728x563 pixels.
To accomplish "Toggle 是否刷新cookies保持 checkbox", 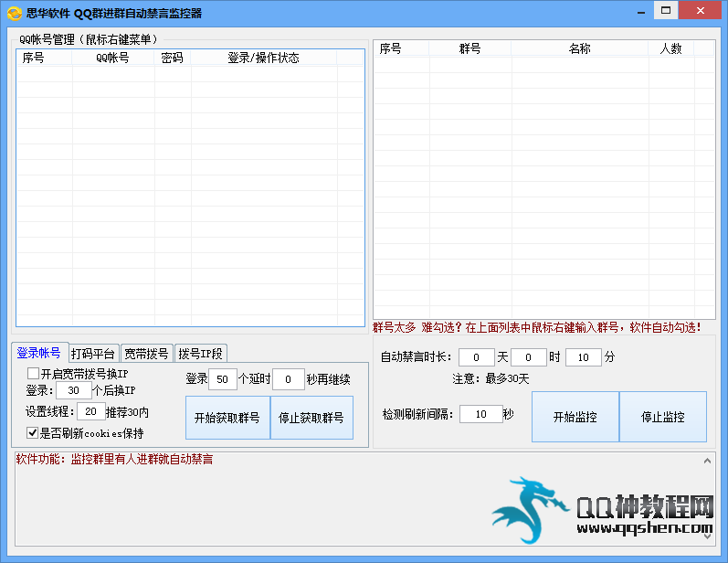I will point(32,433).
